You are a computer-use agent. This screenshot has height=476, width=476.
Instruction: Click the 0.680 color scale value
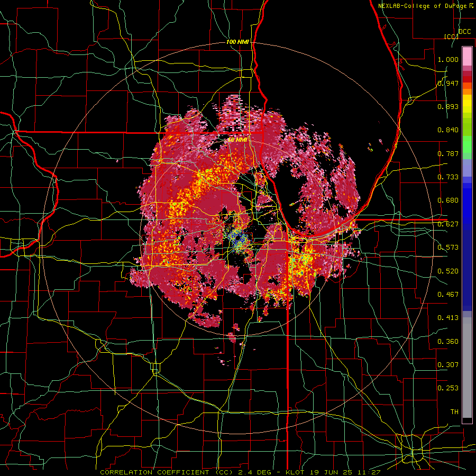(448, 200)
